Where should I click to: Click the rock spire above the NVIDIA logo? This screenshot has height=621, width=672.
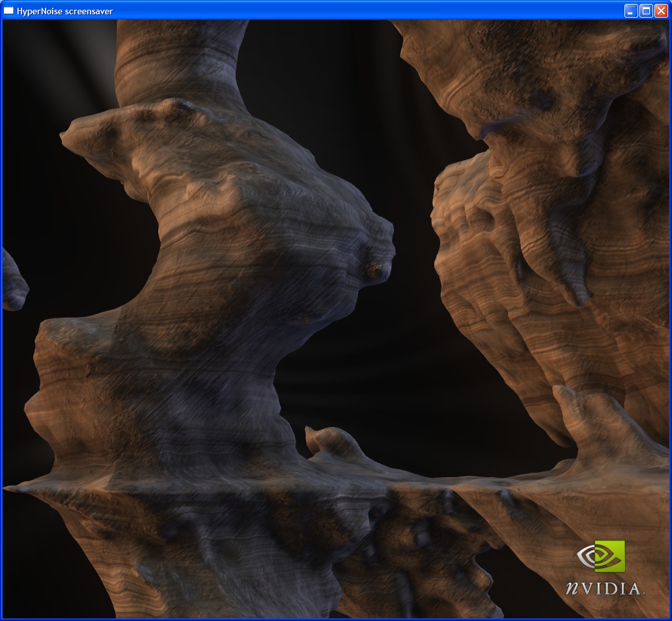pyautogui.click(x=580, y=410)
